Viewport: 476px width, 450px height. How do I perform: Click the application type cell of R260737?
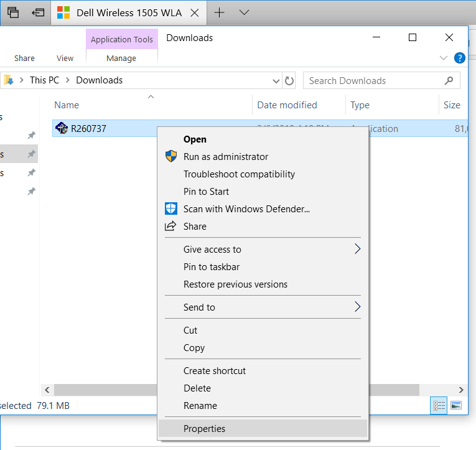click(383, 129)
